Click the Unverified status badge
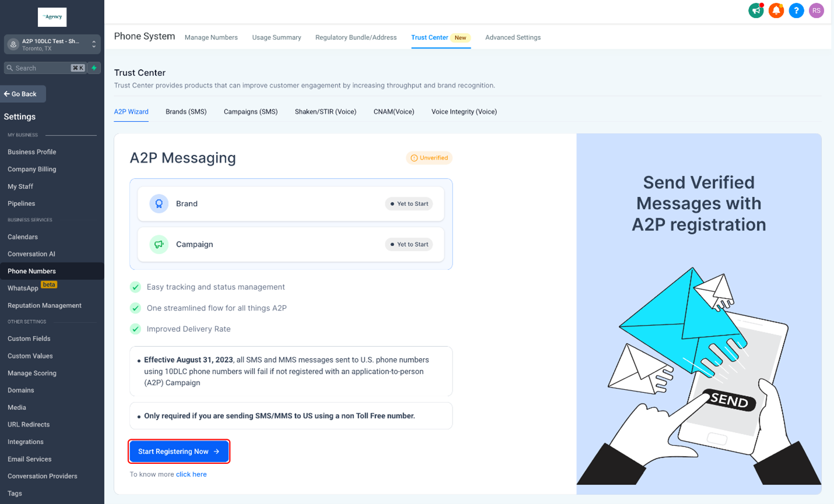 tap(429, 158)
